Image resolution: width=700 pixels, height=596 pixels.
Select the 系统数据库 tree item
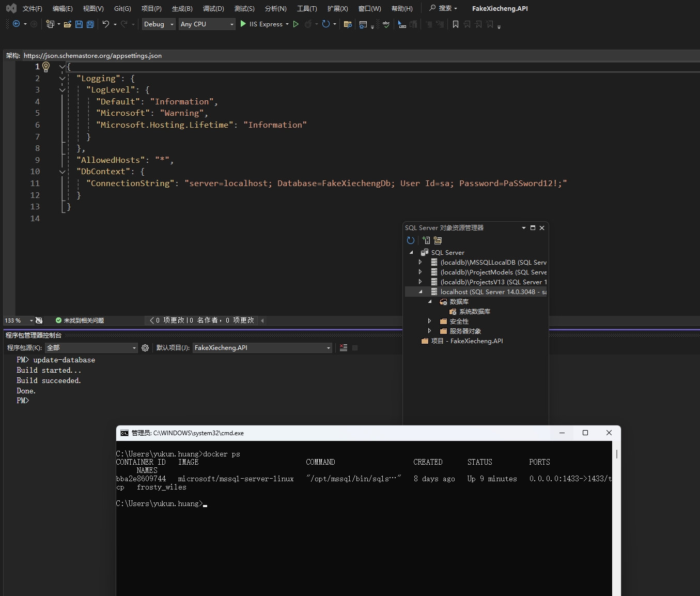click(470, 312)
